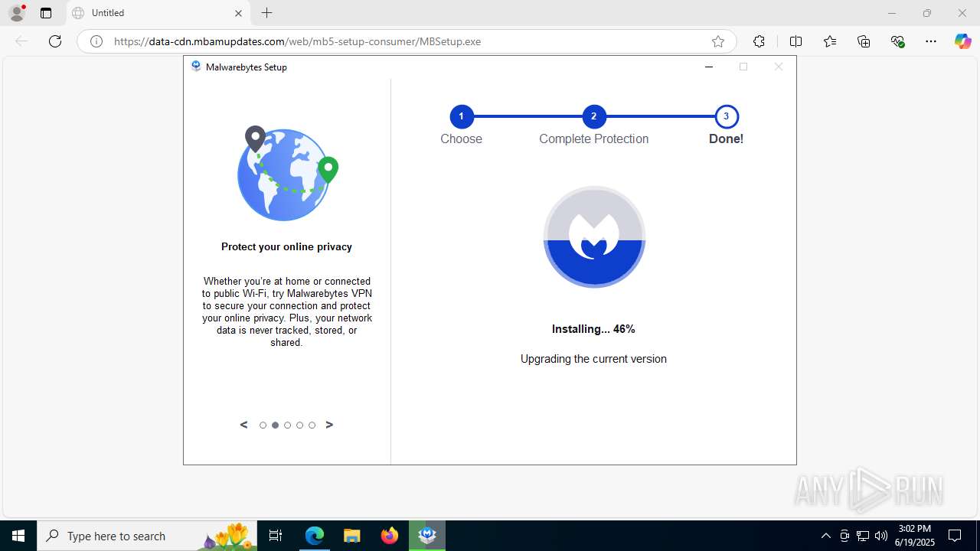
Task: Click the globe VPN illustration
Action: (287, 174)
